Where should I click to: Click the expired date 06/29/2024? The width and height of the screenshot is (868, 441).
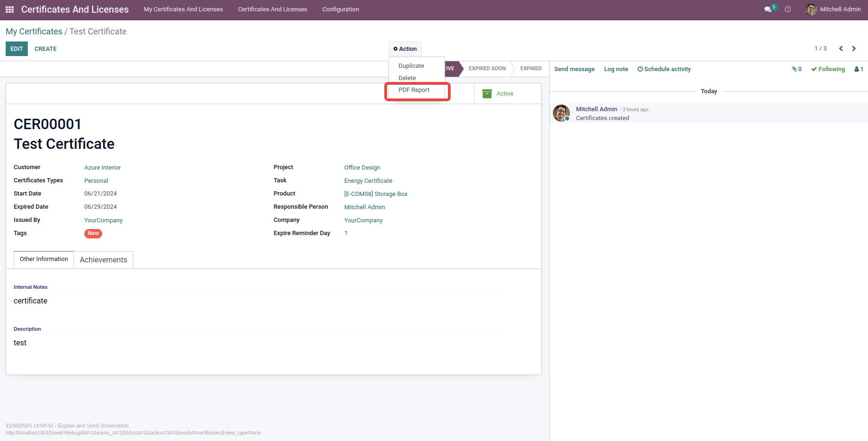tap(100, 207)
